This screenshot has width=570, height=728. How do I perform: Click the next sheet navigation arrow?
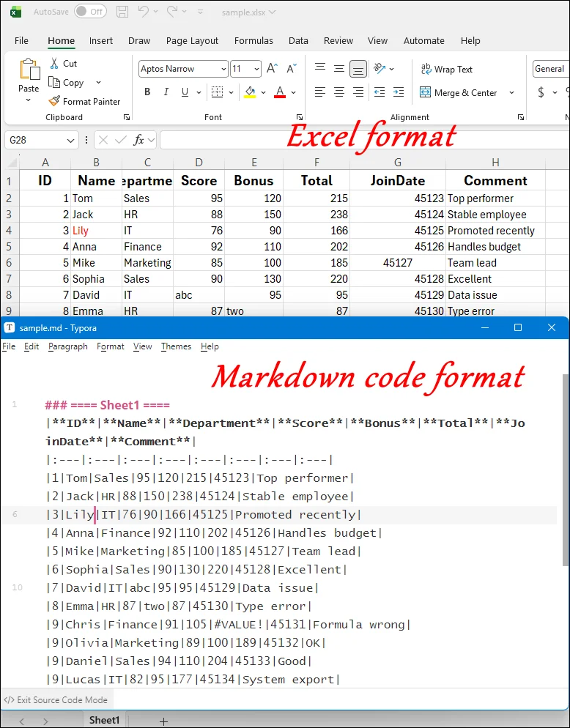[45, 721]
